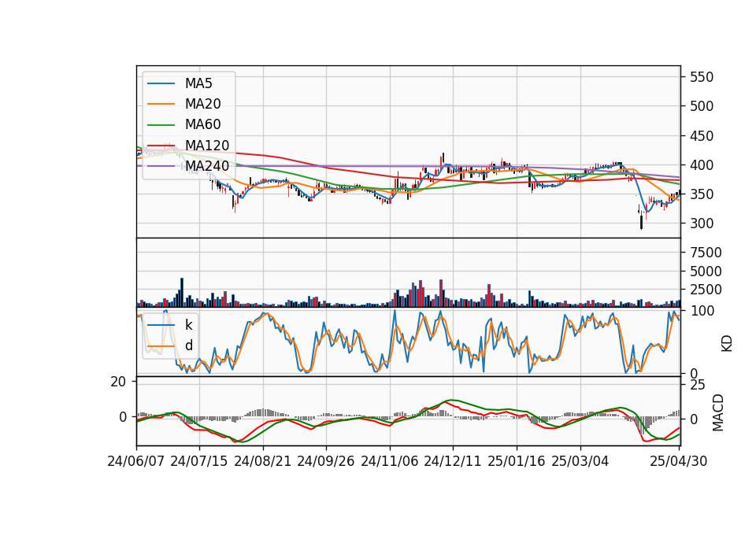Click the 20 tick on MACD left axis
Image resolution: width=756 pixels, height=543 pixels.
pyautogui.click(x=118, y=382)
